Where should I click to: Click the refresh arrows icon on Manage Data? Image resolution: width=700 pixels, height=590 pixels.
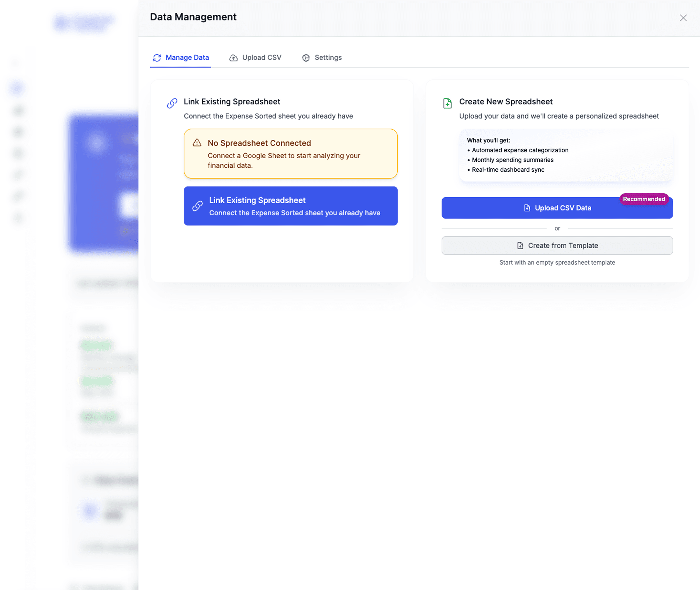point(157,58)
